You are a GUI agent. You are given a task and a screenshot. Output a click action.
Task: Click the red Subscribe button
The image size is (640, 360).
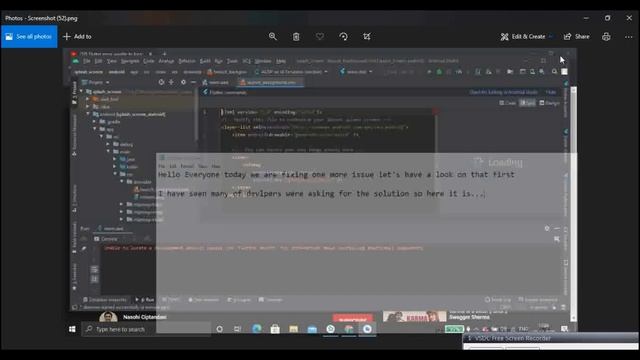(x=353, y=318)
